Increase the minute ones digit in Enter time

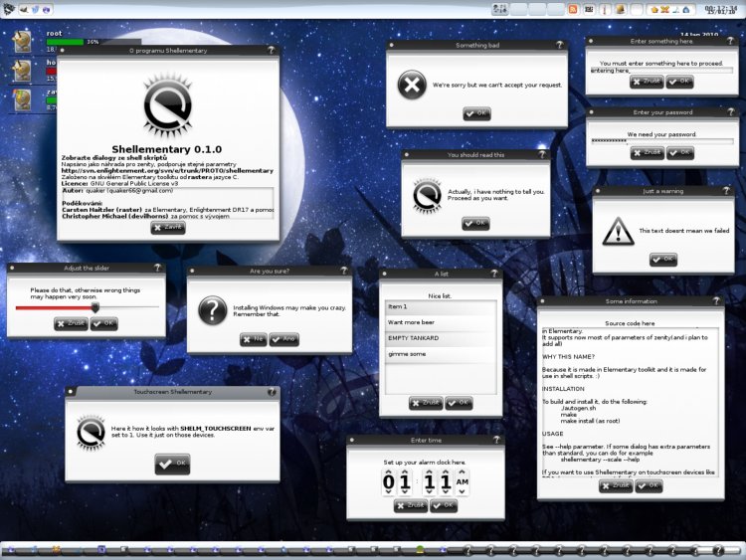click(x=446, y=472)
